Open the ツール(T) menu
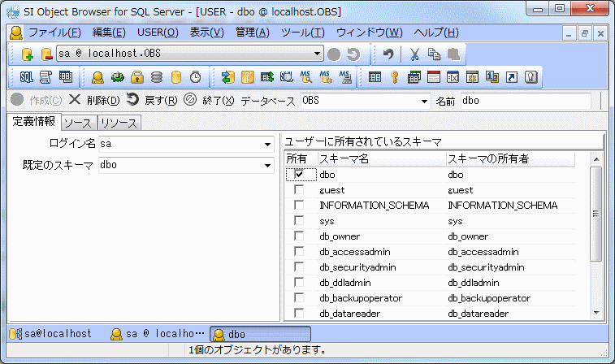Image resolution: width=615 pixels, height=364 pixels. pos(302,32)
